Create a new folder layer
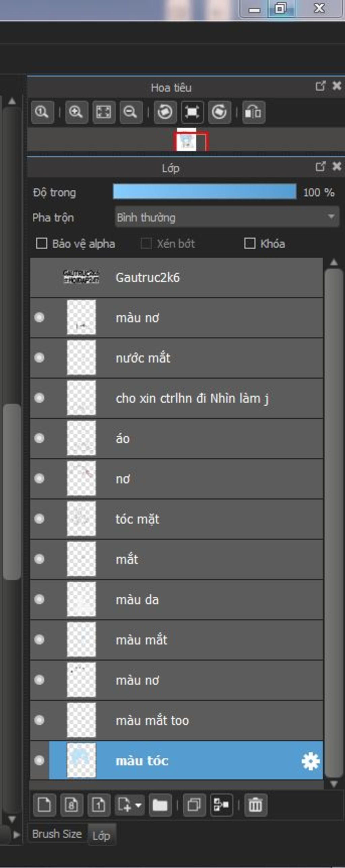The width and height of the screenshot is (345, 868). click(x=160, y=805)
